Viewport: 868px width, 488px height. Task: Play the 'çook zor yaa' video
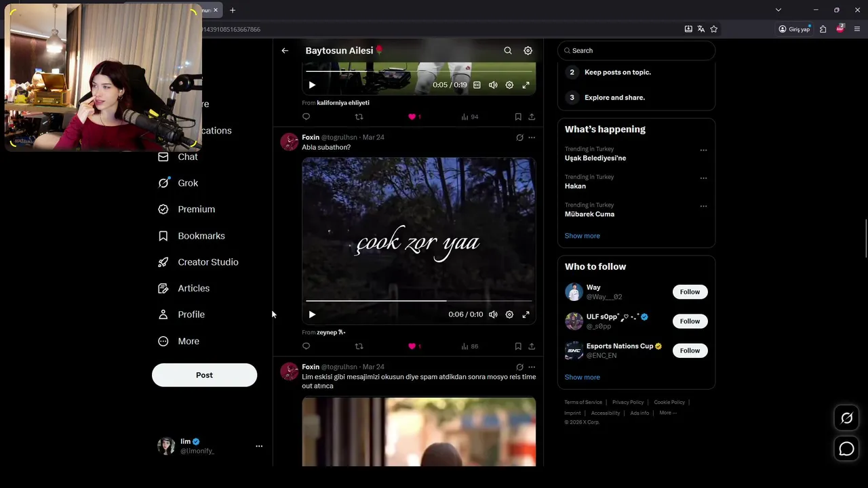coord(312,314)
